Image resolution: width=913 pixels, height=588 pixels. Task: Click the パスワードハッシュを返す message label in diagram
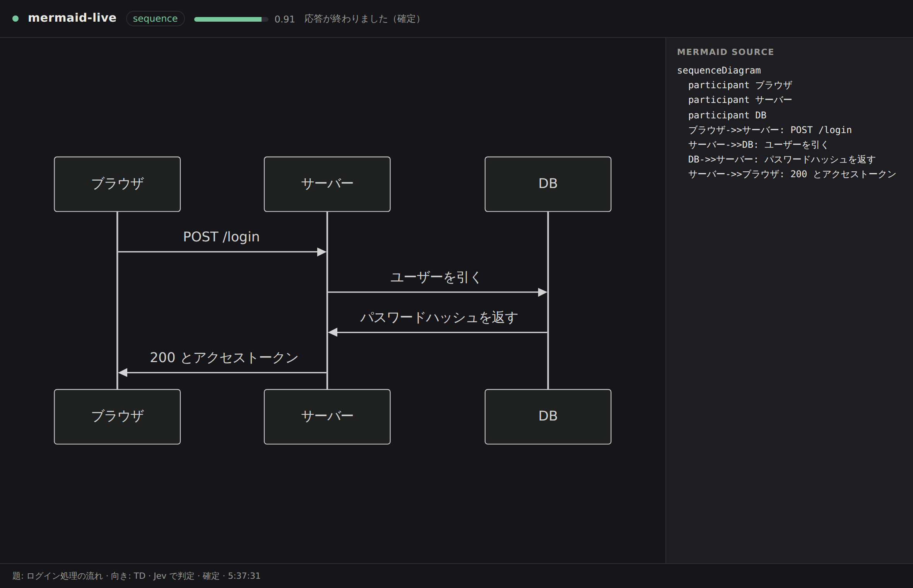pos(439,318)
